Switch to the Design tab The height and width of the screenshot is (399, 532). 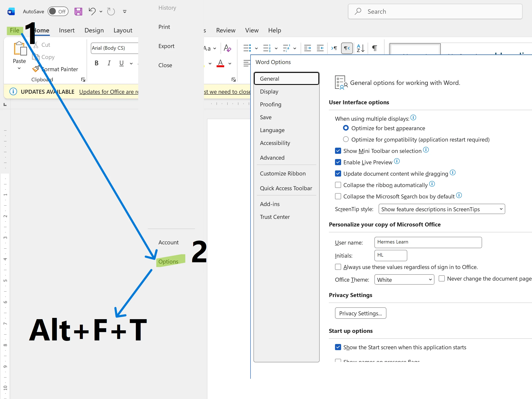coord(94,30)
